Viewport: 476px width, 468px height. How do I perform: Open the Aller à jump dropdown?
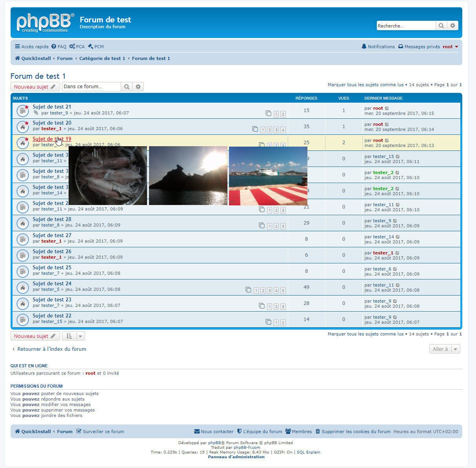point(445,349)
